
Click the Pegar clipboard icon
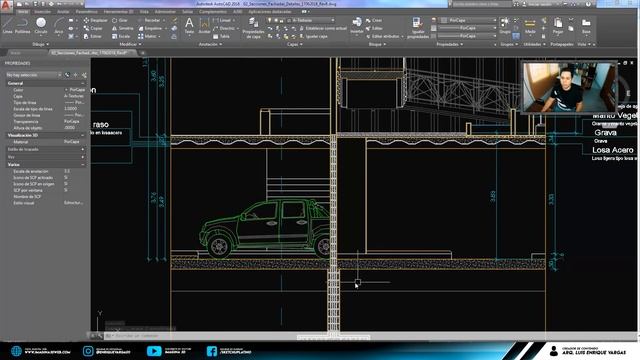[x=558, y=25]
